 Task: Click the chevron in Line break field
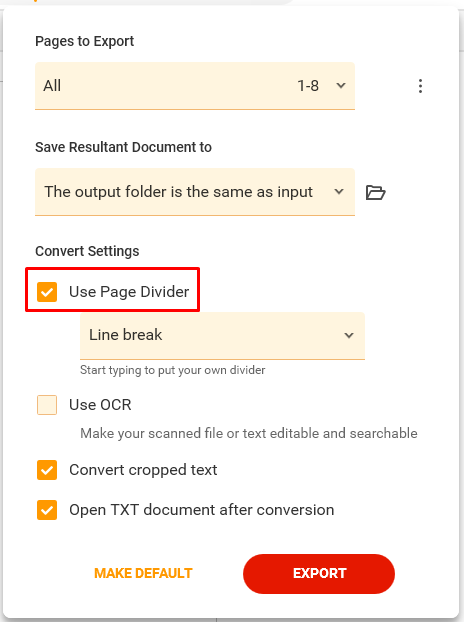pos(349,335)
